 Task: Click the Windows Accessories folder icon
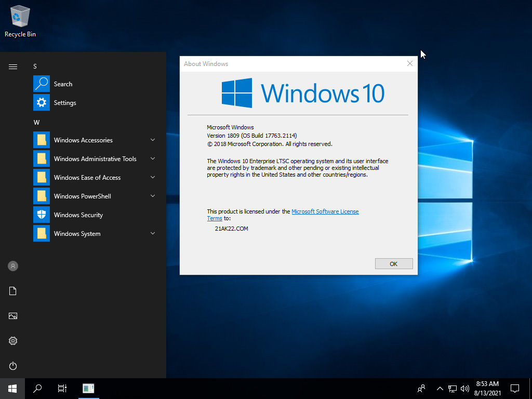point(42,140)
